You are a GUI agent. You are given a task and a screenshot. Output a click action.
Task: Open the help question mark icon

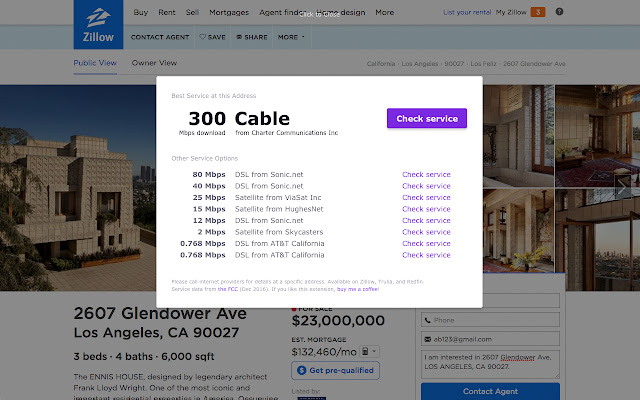(559, 12)
